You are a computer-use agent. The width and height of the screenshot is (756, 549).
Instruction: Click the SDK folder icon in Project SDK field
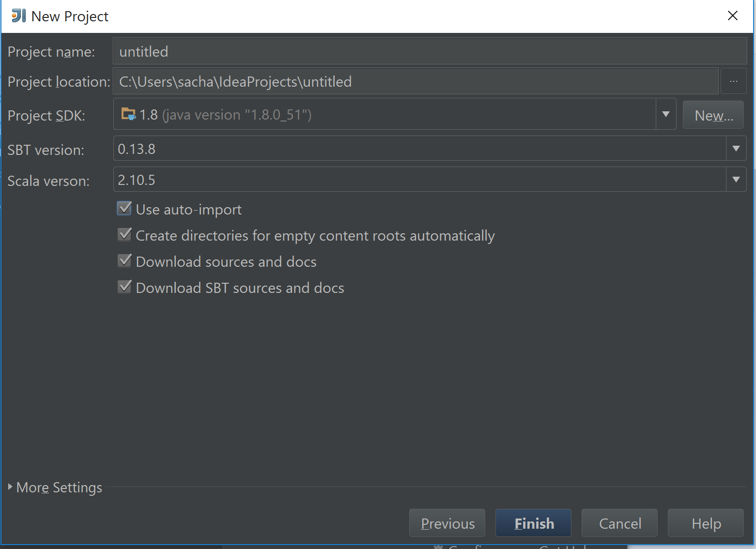click(x=128, y=114)
